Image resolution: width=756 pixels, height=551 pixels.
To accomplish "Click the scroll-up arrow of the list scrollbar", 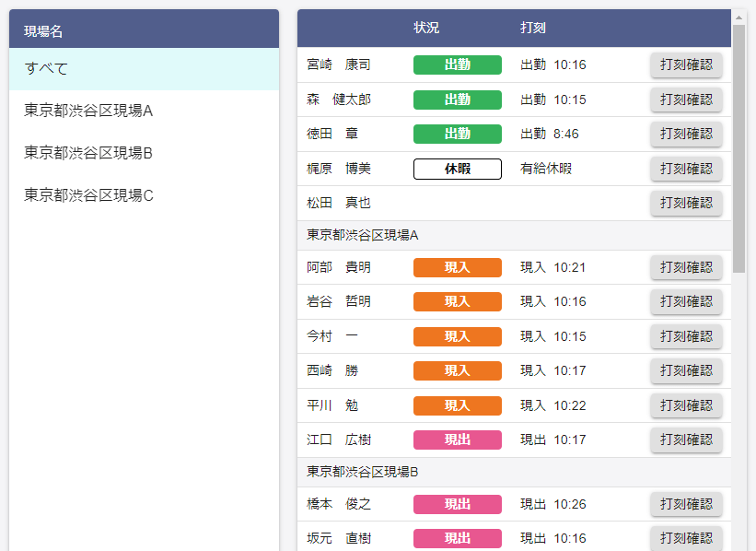I will [x=739, y=18].
